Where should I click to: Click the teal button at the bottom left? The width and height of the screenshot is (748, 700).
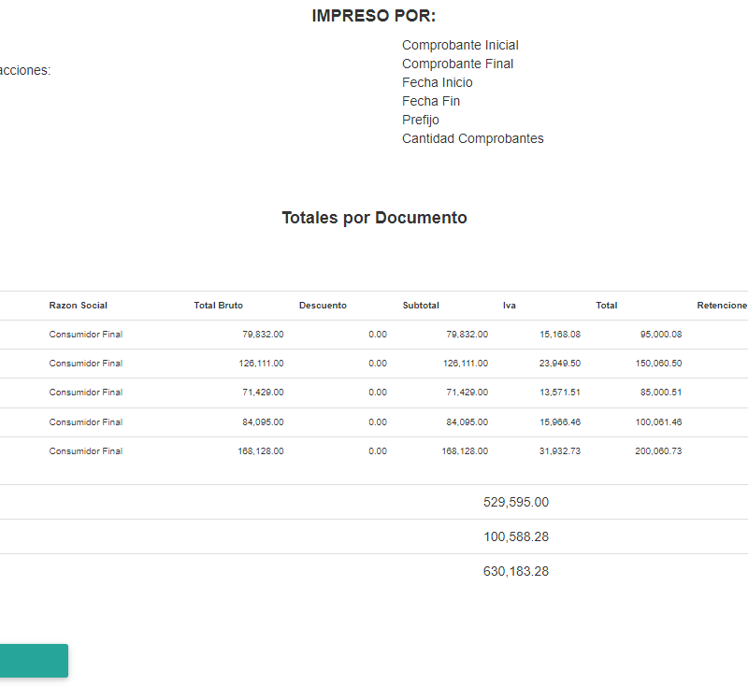[x=33, y=661]
